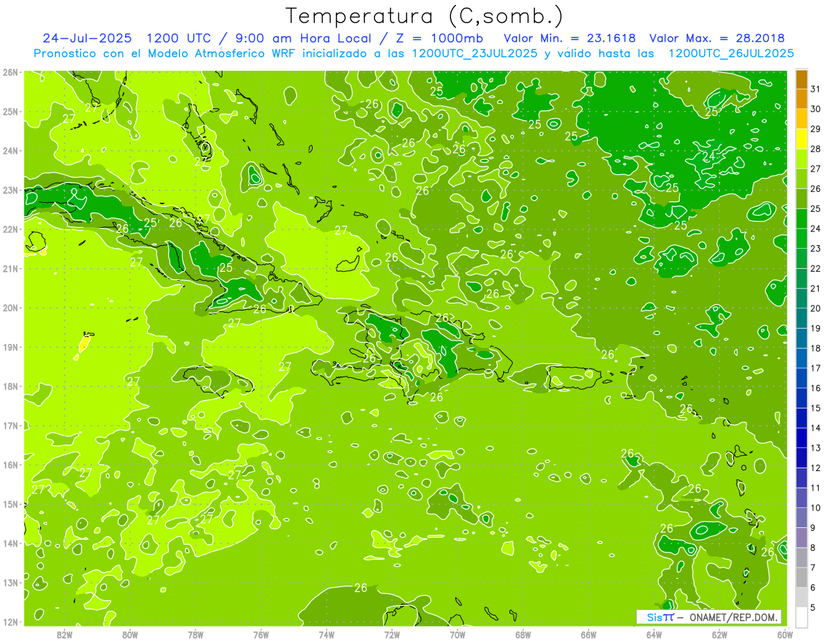Pick the green colorbar swatch between 24 and 25
834x644 pixels.
coord(801,219)
